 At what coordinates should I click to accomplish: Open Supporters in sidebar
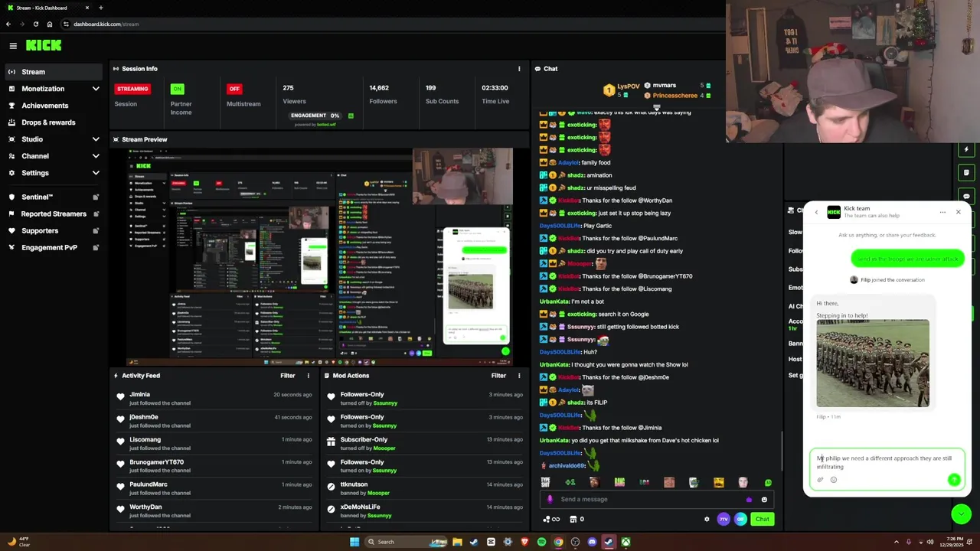54,230
